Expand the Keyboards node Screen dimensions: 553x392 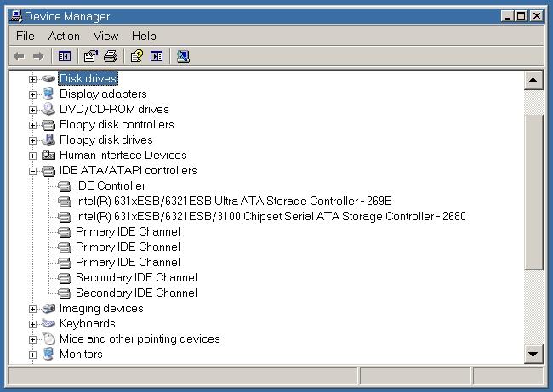coord(32,324)
